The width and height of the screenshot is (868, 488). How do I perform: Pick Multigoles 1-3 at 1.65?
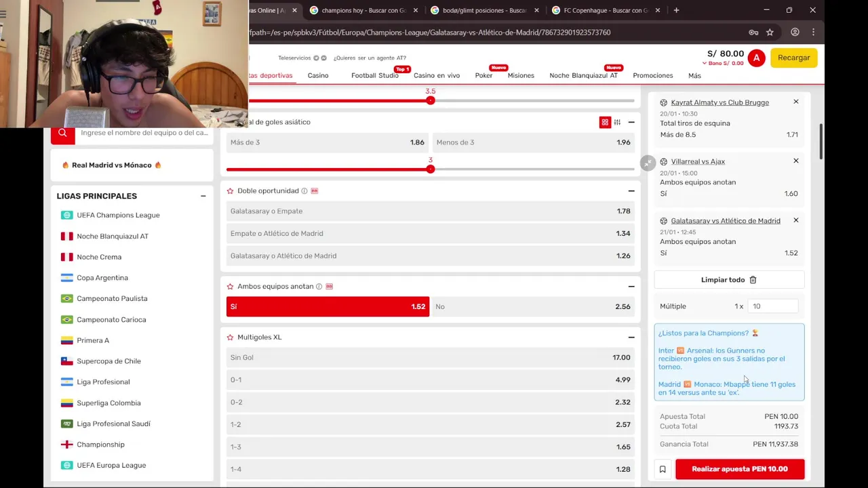coord(431,447)
